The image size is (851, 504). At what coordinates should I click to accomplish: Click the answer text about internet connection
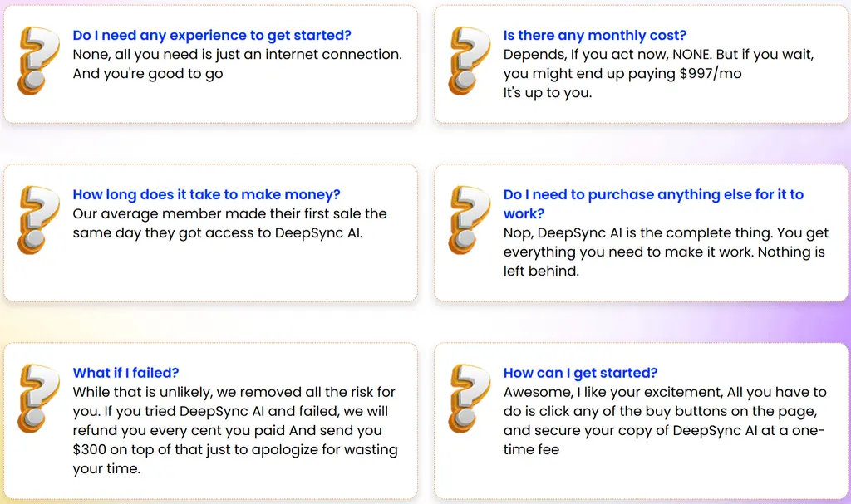point(237,64)
